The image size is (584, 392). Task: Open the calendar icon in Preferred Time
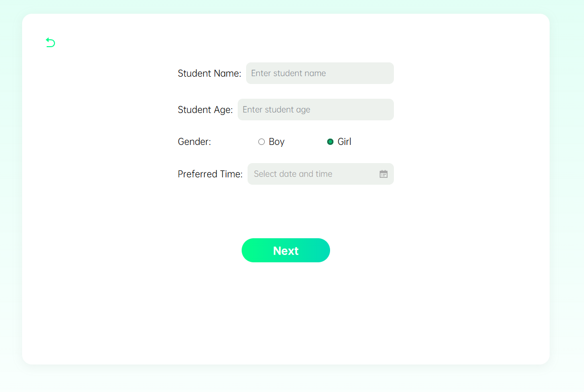click(383, 174)
